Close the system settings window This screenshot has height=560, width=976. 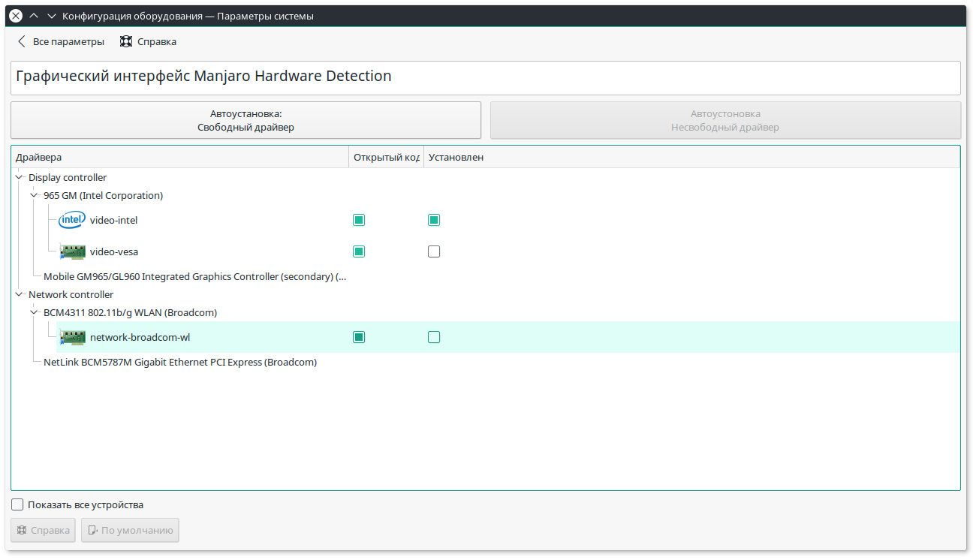16,16
